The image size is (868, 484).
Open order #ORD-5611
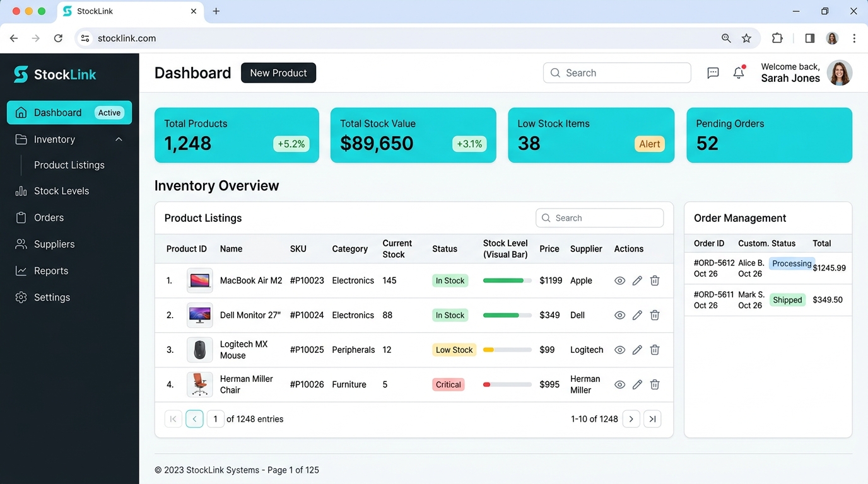pyautogui.click(x=714, y=294)
